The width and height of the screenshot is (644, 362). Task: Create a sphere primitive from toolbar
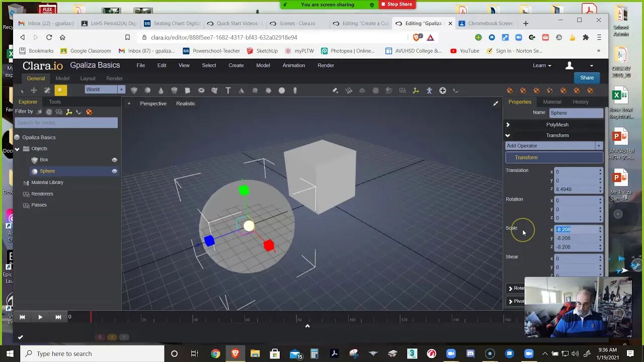(x=147, y=90)
